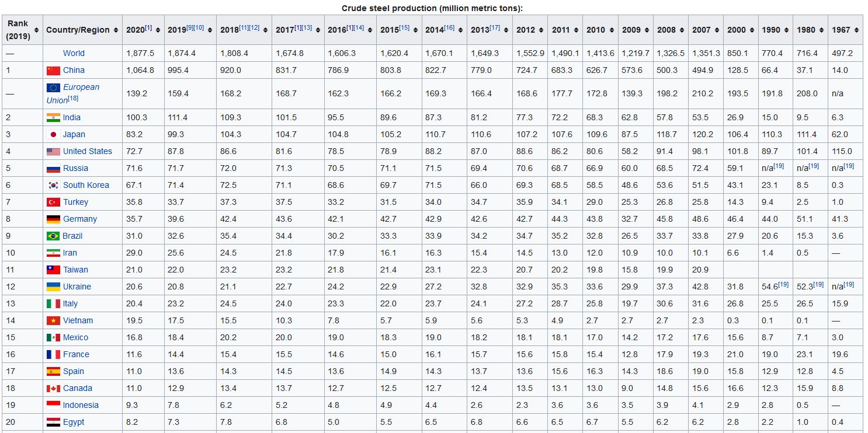The height and width of the screenshot is (433, 868).
Task: Open citation [16] on 2014 header
Action: point(449,28)
